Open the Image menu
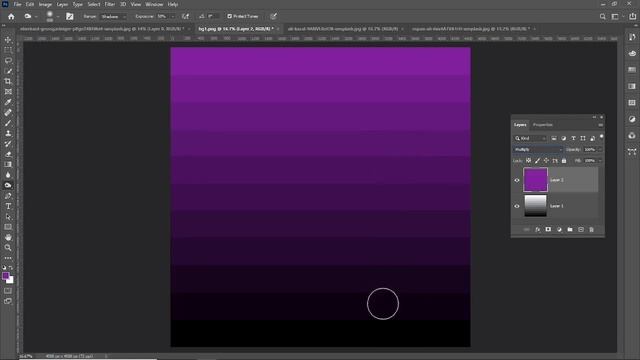 tap(45, 4)
